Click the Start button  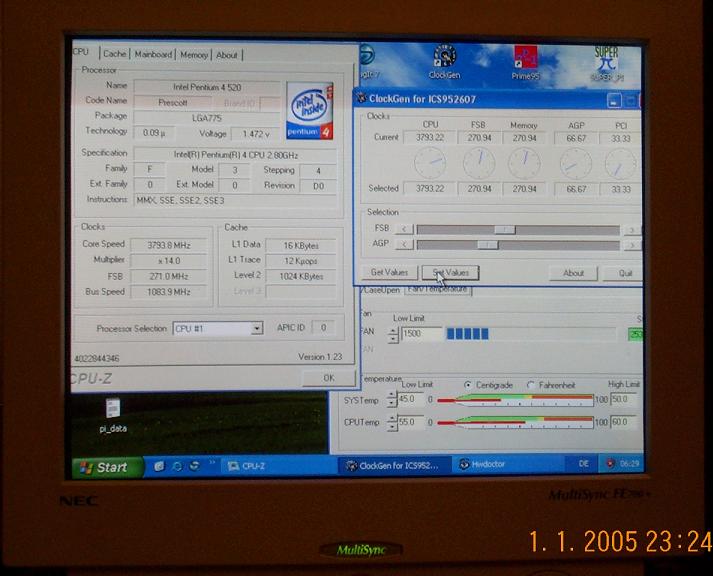[x=107, y=467]
